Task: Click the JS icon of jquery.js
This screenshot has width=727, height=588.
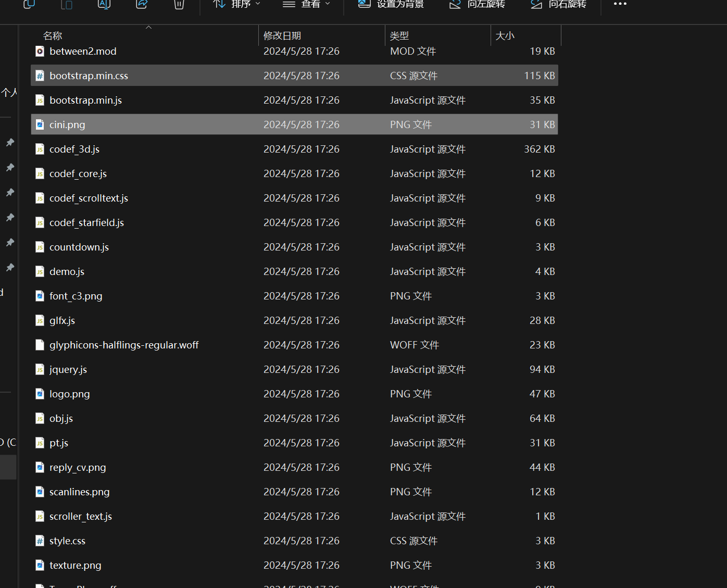Action: pos(40,369)
